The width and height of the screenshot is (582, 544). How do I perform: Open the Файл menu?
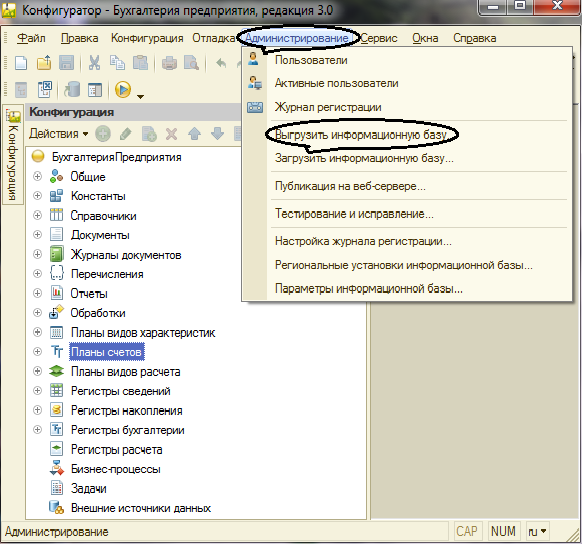[31, 38]
